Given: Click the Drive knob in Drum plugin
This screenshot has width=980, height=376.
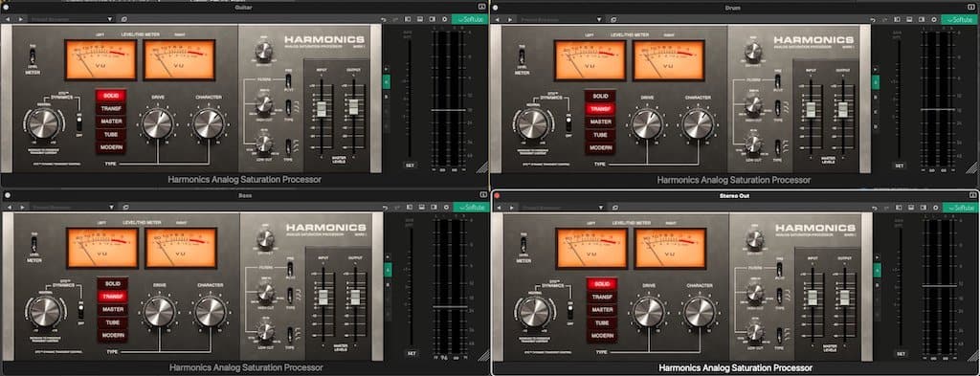Looking at the screenshot, I should 646,123.
